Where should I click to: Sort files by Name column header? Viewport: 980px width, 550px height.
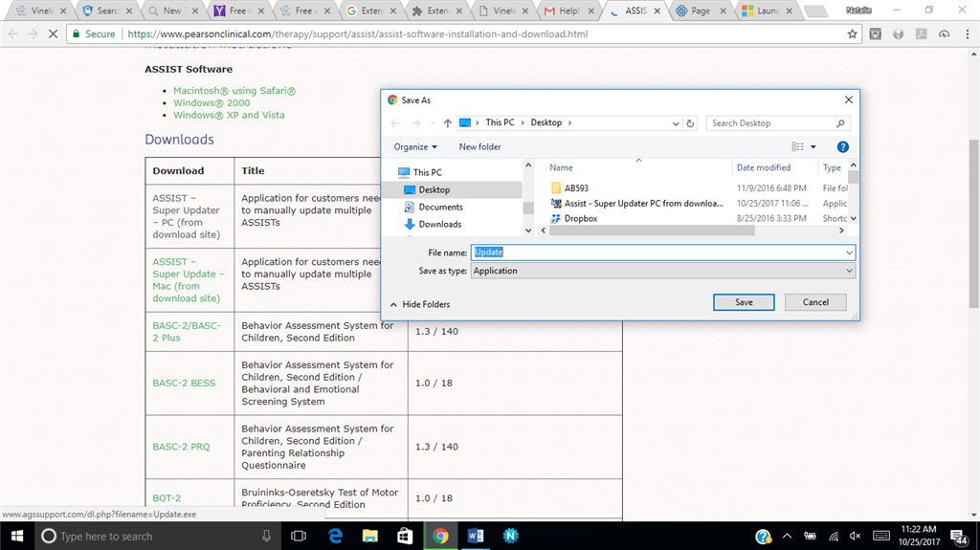[x=561, y=167]
